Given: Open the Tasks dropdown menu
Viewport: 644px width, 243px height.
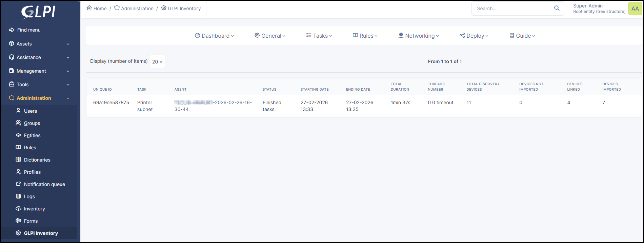Looking at the screenshot, I should click(x=319, y=36).
